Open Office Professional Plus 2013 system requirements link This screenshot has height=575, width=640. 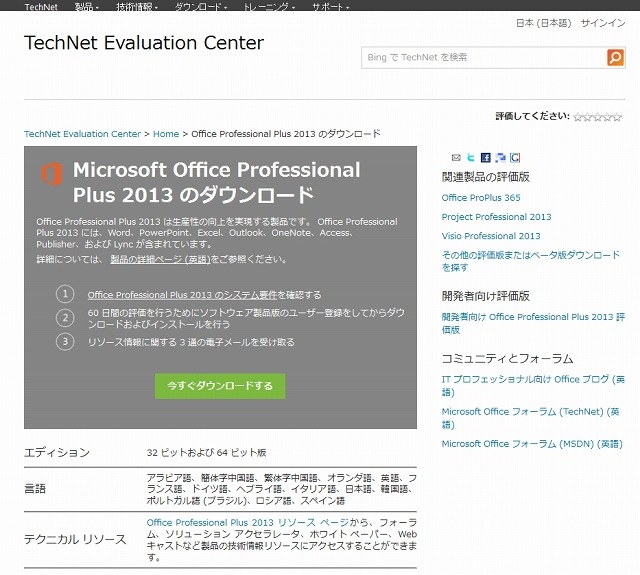coord(182,295)
